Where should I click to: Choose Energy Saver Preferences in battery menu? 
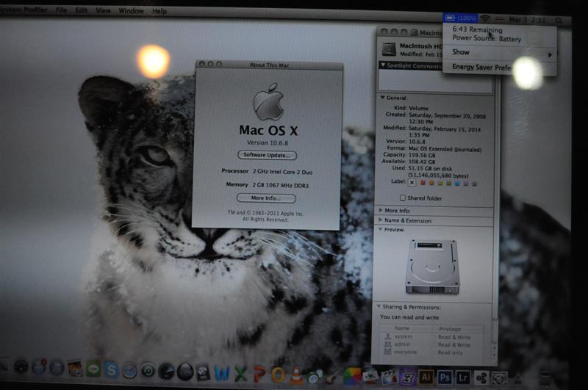(x=500, y=68)
